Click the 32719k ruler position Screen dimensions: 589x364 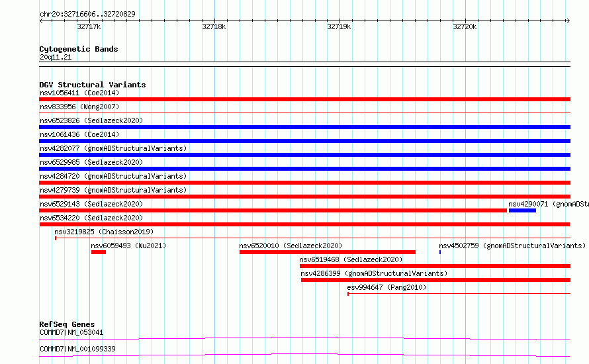[340, 26]
